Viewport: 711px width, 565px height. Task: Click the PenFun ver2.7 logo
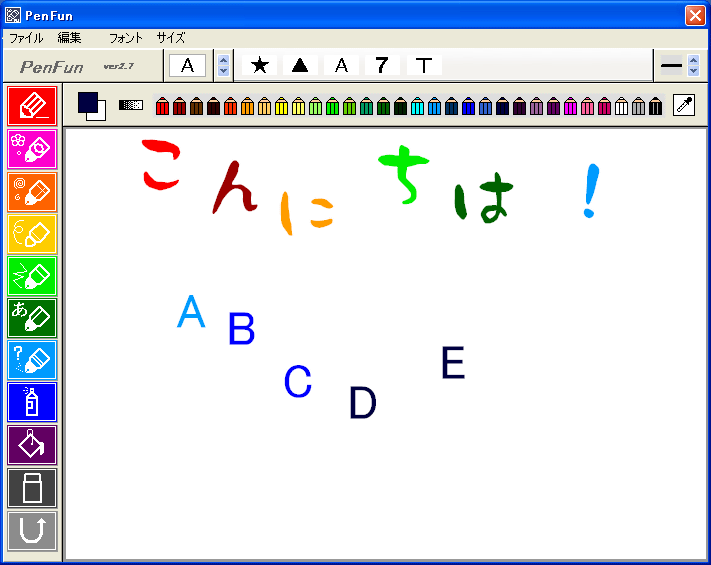[x=77, y=67]
